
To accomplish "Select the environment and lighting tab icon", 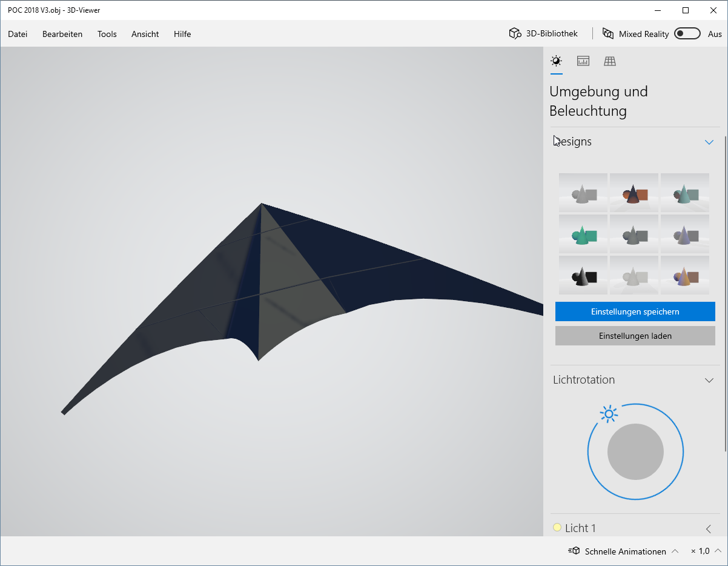I will click(556, 61).
